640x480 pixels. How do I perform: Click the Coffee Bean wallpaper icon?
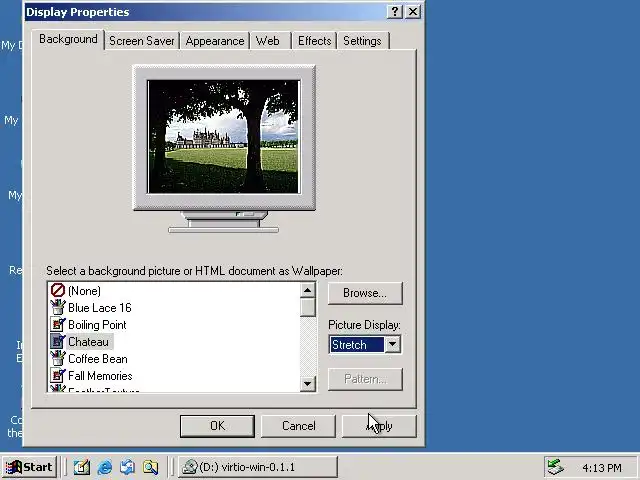coord(58,359)
